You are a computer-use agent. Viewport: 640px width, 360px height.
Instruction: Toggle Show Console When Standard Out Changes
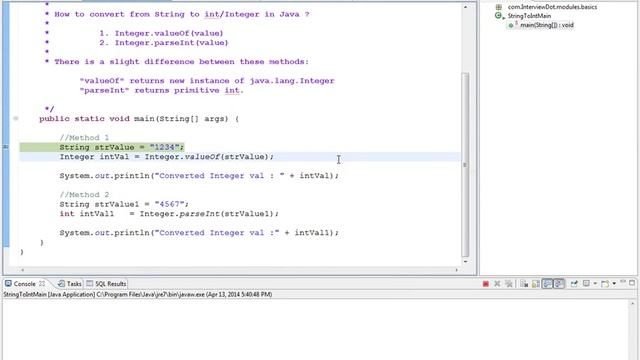(x=547, y=284)
